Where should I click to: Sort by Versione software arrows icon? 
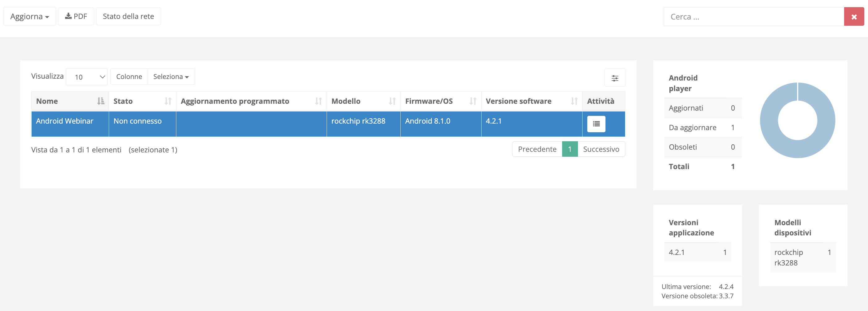point(574,101)
